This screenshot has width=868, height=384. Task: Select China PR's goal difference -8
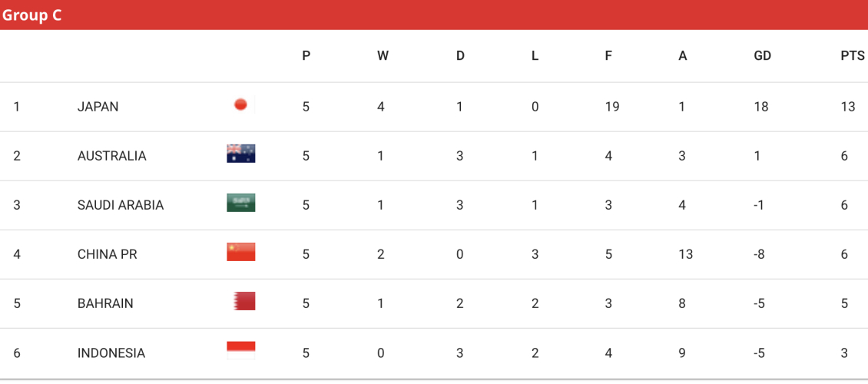[x=761, y=254]
